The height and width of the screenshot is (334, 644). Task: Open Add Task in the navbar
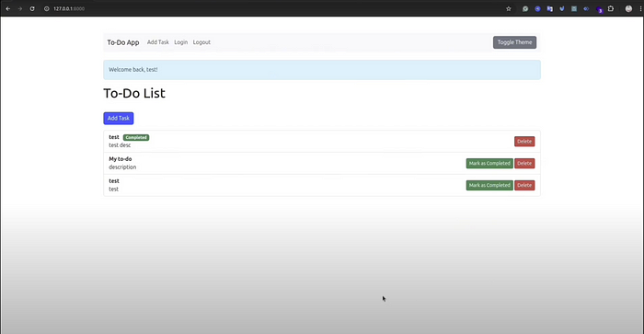(x=157, y=42)
